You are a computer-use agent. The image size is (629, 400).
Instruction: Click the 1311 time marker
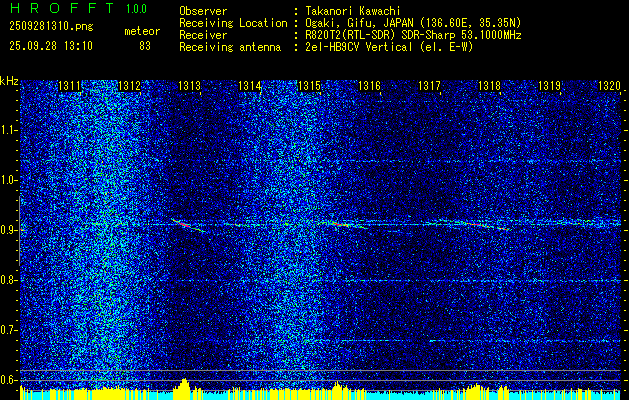tap(69, 86)
